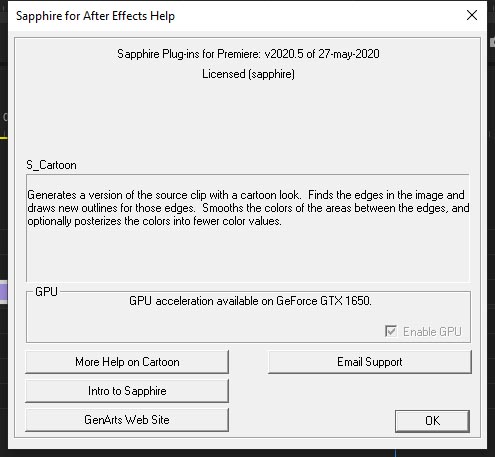Click the GPU group box label
Screen dimensions: 495x457
coord(46,292)
